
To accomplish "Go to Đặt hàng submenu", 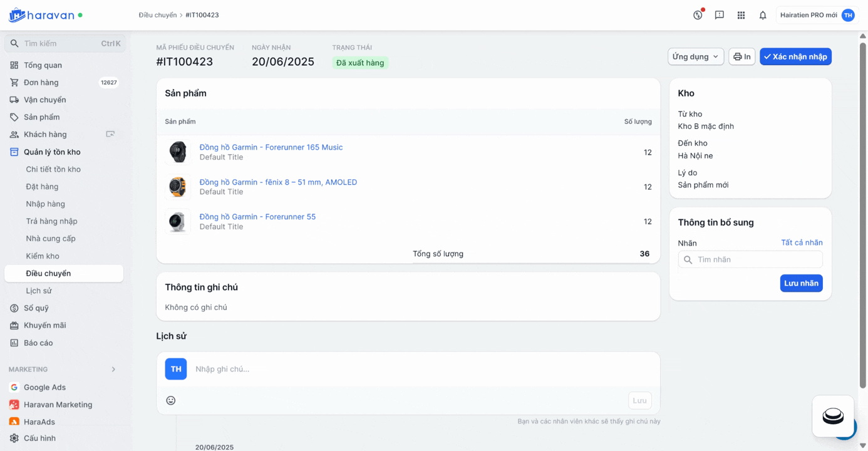I will tap(42, 187).
